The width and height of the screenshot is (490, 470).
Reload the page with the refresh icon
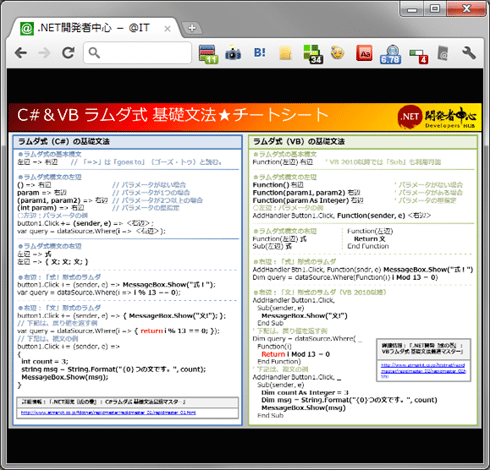(69, 53)
